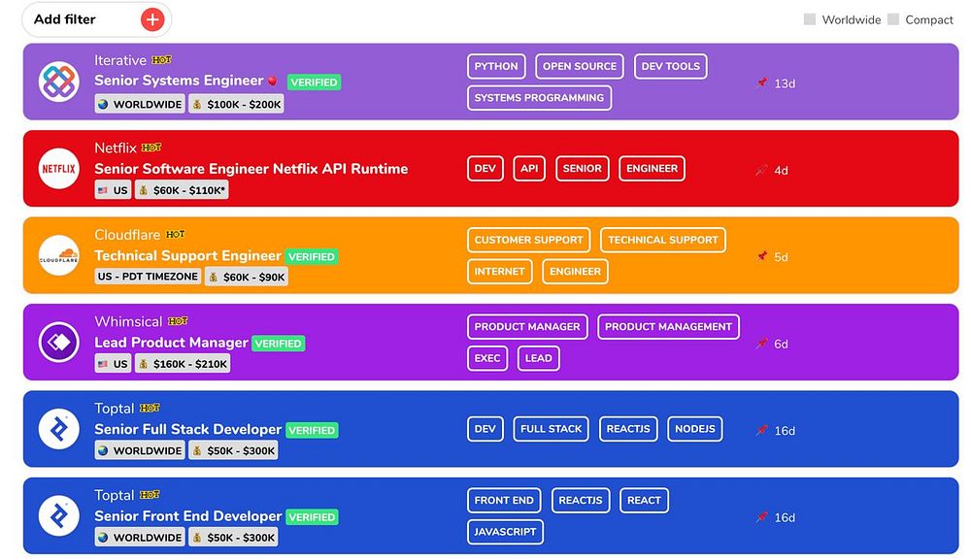This screenshot has width=971, height=560.
Task: Filter by JAVASCRIPT tag
Action: tap(505, 532)
